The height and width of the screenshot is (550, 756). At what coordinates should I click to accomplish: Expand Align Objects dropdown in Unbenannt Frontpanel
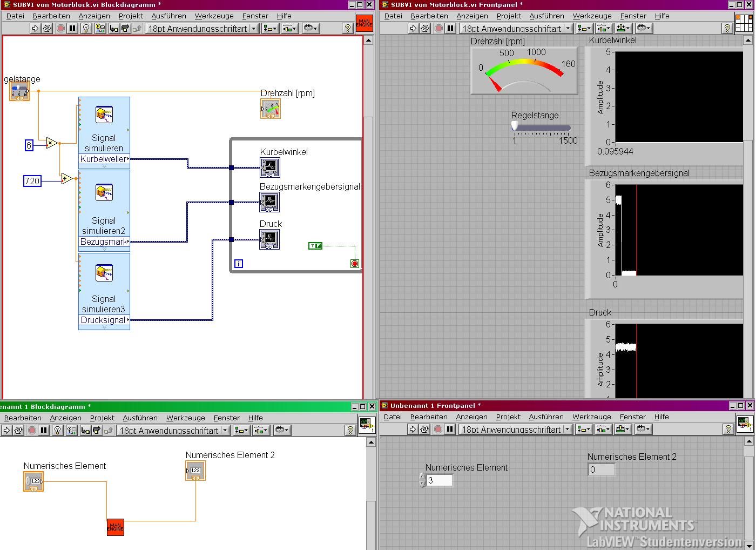pyautogui.click(x=584, y=430)
